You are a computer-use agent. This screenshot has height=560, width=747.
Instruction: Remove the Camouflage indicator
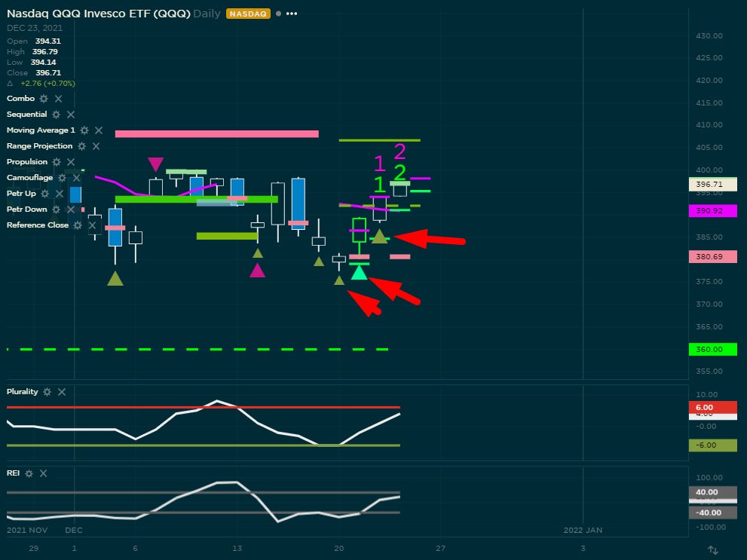[76, 178]
